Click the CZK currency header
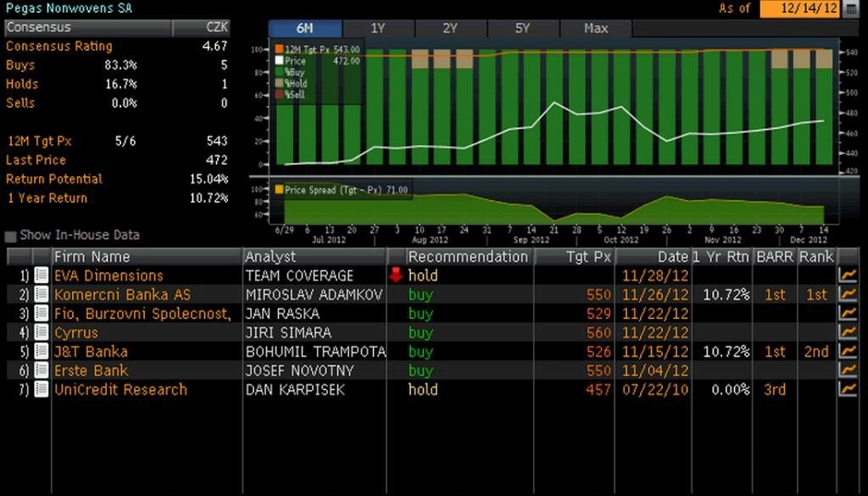 point(202,28)
